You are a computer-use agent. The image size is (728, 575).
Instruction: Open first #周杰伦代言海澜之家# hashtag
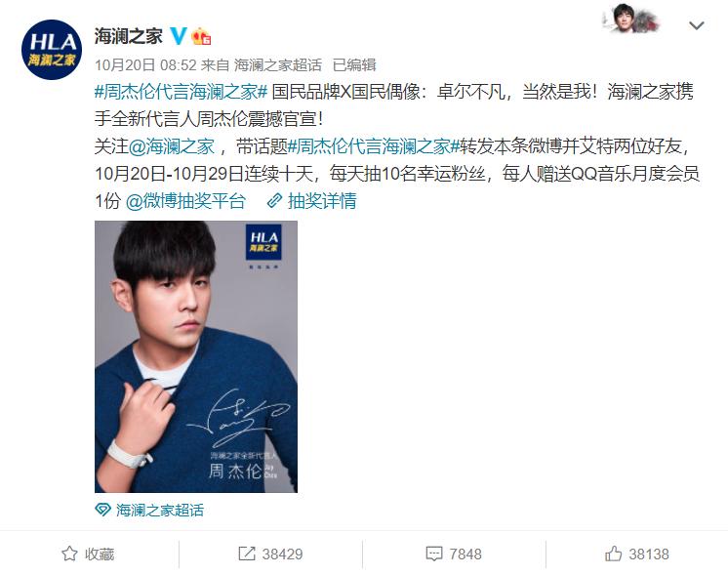point(182,92)
